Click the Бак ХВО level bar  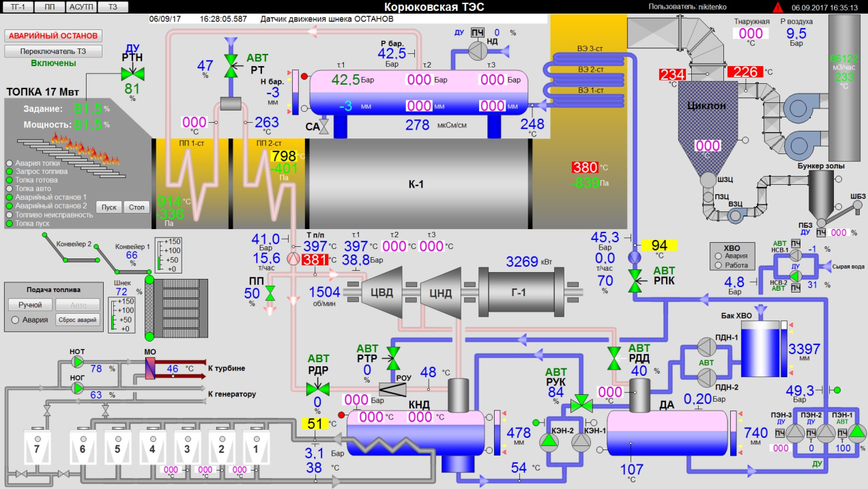[x=783, y=348]
